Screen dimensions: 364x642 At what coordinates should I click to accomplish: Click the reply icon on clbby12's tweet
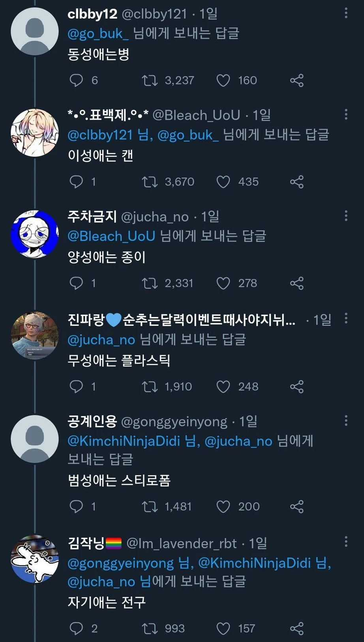point(77,80)
